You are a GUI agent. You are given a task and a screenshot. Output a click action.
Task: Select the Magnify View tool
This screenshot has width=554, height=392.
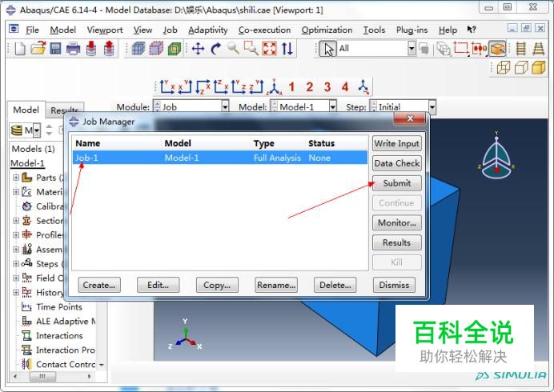(233, 48)
